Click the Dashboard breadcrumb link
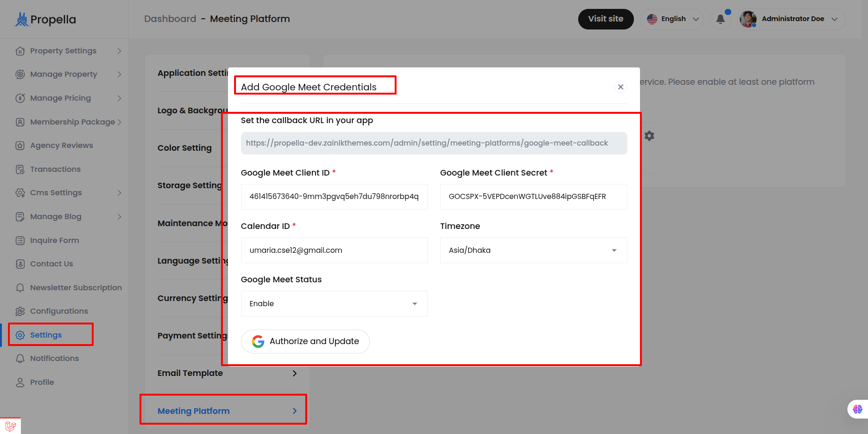Screen dimensions: 868x434 click(170, 19)
